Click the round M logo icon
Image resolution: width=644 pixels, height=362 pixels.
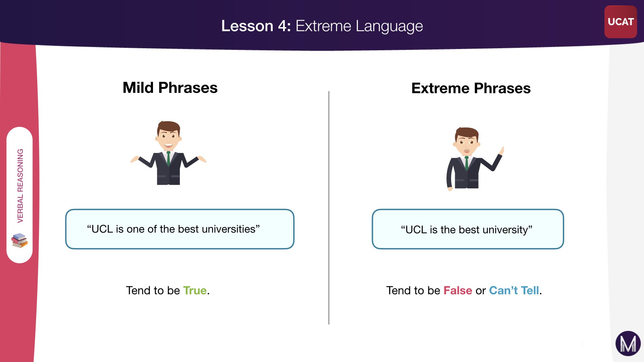point(628,344)
